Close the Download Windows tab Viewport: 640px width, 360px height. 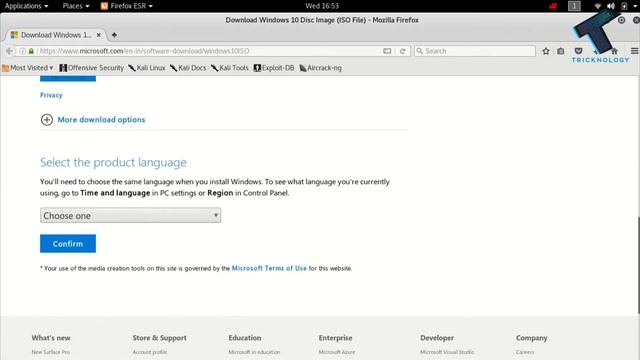click(x=99, y=35)
